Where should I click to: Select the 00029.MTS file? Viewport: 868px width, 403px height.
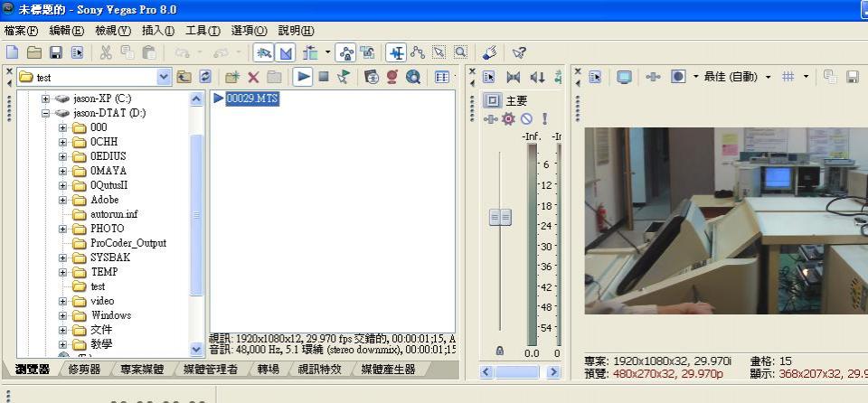(x=252, y=98)
